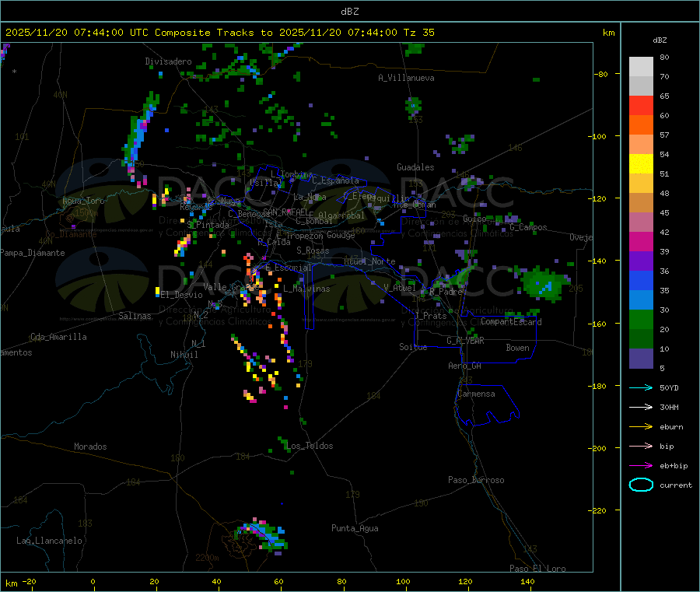Pick the bright green 30-20 dBZ swatch
Viewport: 700px width, 592px height.
641,319
